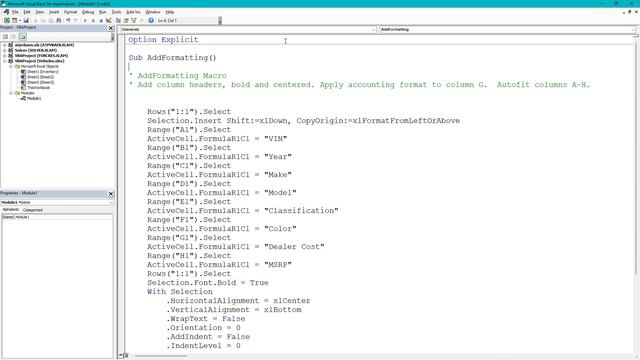Click the '.WrapText = False' line
This screenshot has height=360, width=640.
(206, 318)
